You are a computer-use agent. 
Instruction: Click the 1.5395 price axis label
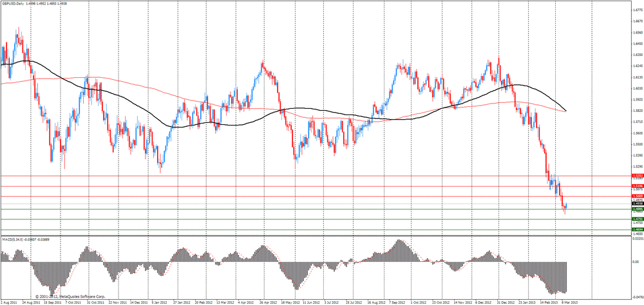pyautogui.click(x=638, y=156)
